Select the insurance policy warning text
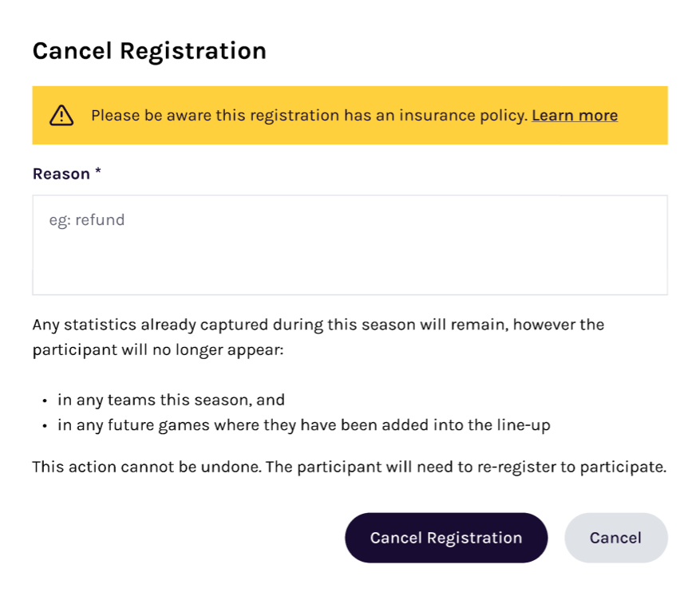This screenshot has height=592, width=700. [x=309, y=116]
